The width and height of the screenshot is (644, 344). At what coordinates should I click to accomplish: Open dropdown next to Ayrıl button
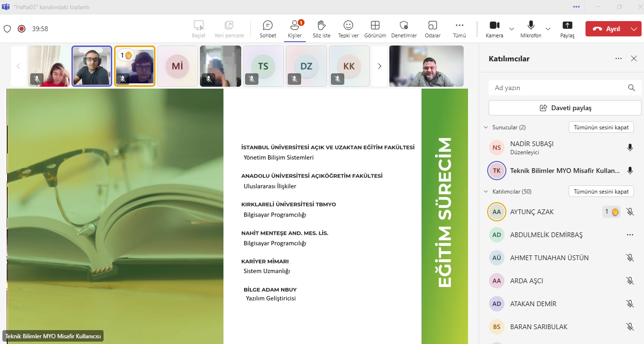[634, 29]
